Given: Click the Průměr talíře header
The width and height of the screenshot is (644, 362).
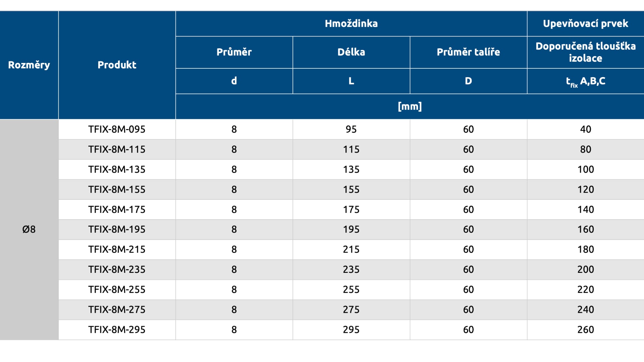Looking at the screenshot, I should pyautogui.click(x=468, y=52).
